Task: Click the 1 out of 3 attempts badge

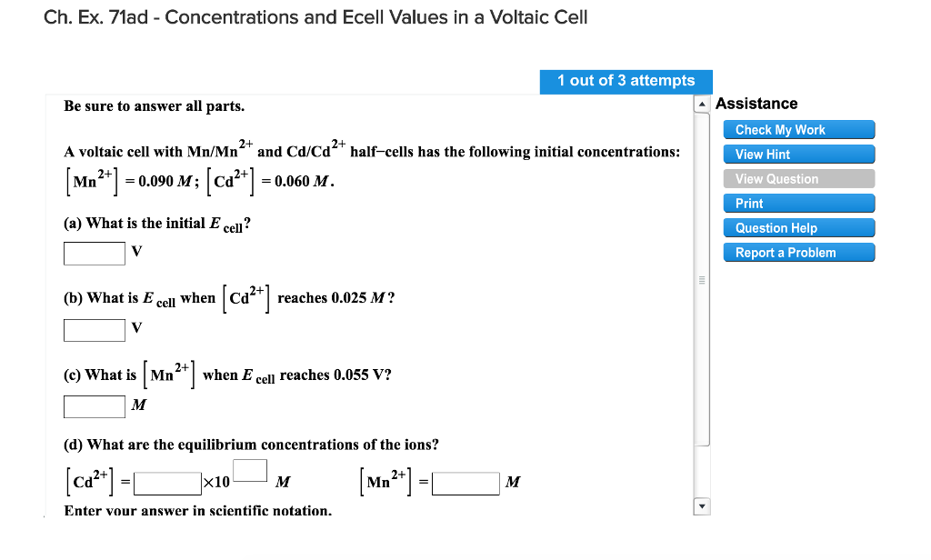Action: [626, 81]
